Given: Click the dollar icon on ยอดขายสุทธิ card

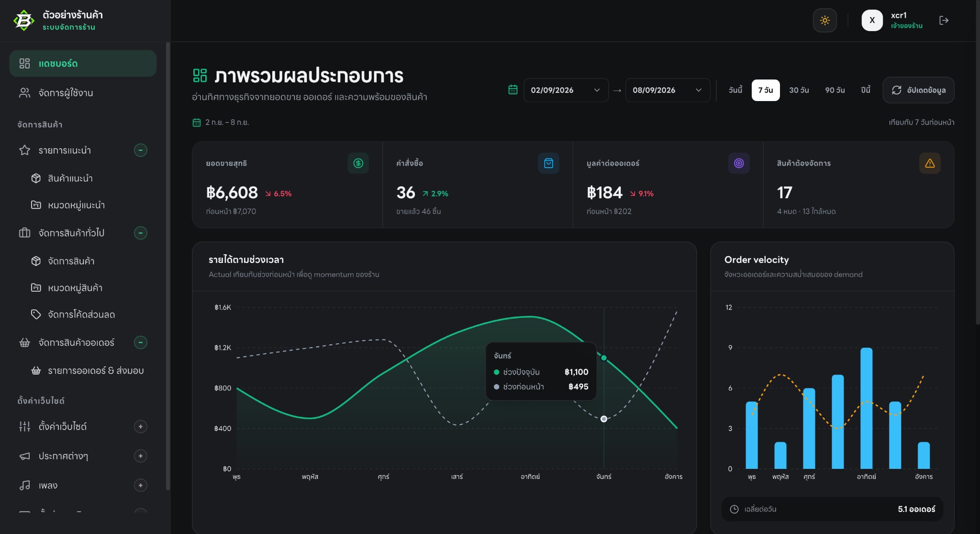Looking at the screenshot, I should point(358,163).
